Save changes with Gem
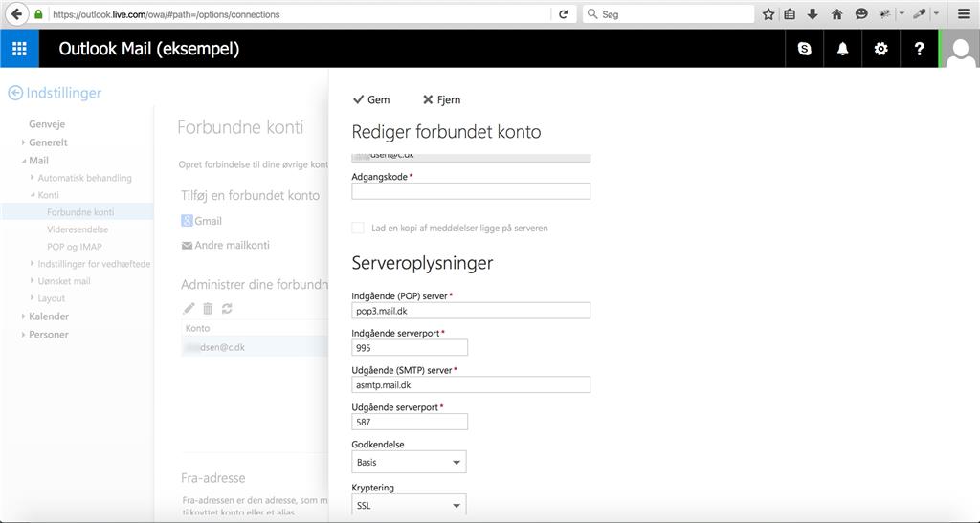 (x=371, y=99)
